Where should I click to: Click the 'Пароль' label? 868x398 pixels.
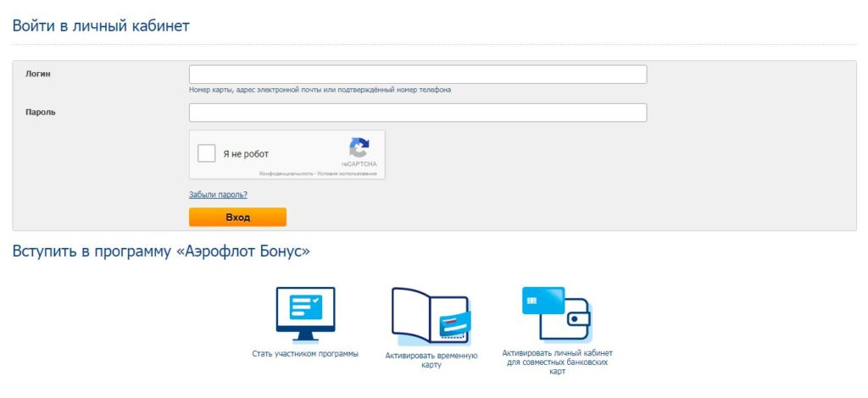41,113
